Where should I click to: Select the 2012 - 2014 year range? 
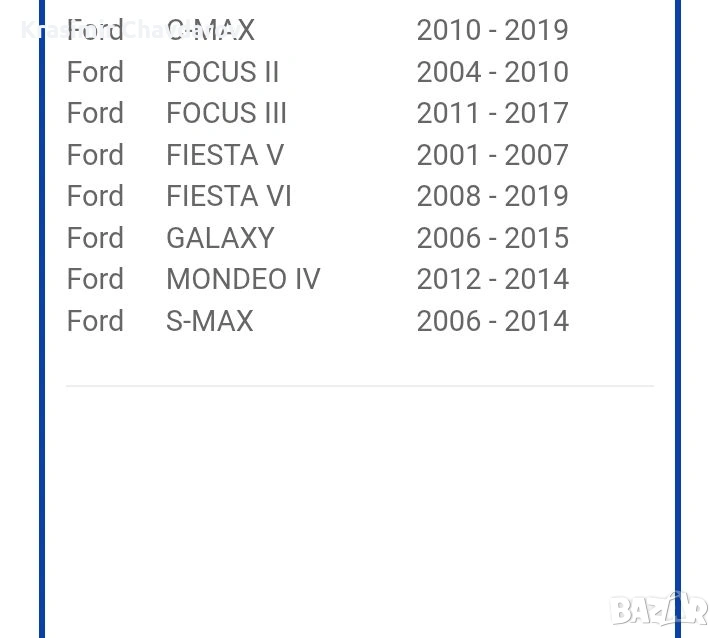[492, 279]
